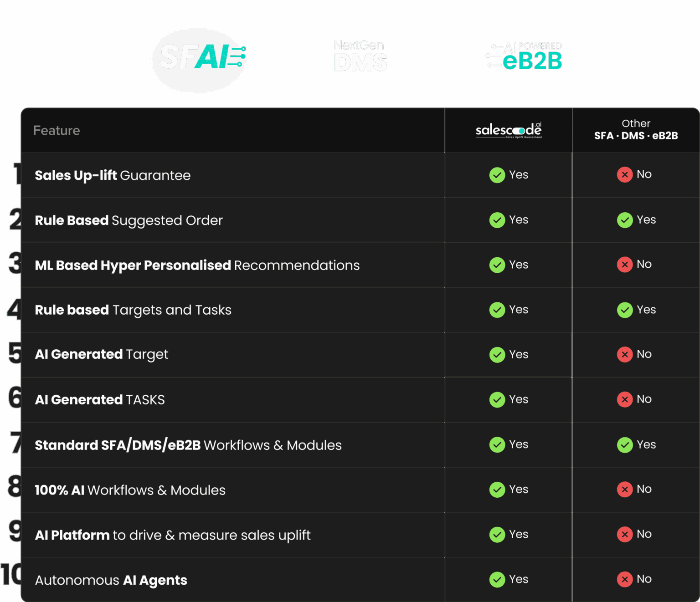The width and height of the screenshot is (700, 602).
Task: Click the Autonomous AI Agents row label
Action: click(111, 580)
